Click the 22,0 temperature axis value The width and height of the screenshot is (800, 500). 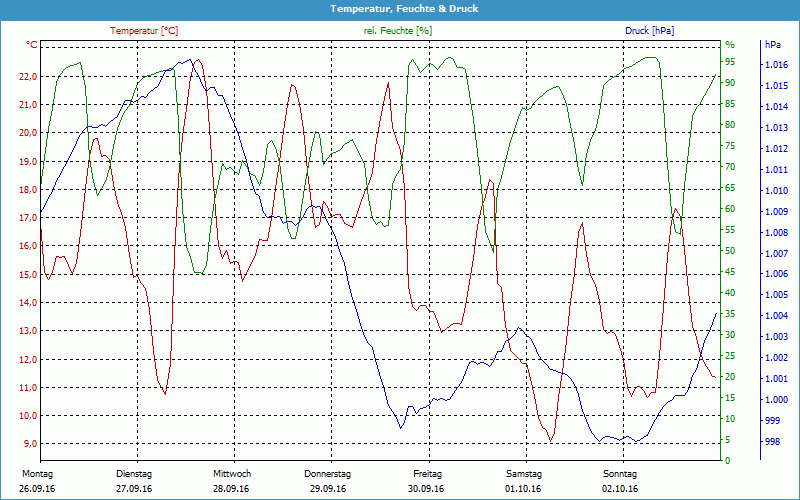pos(28,77)
